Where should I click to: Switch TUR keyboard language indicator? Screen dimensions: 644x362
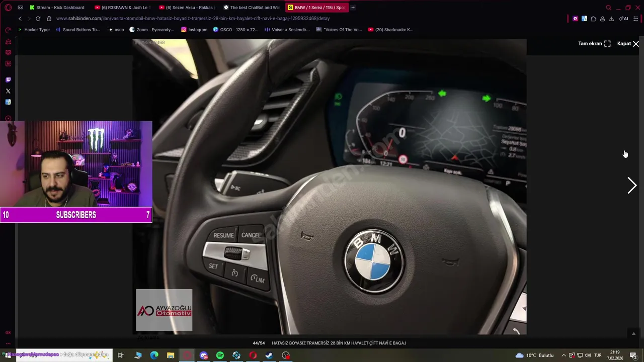click(598, 355)
